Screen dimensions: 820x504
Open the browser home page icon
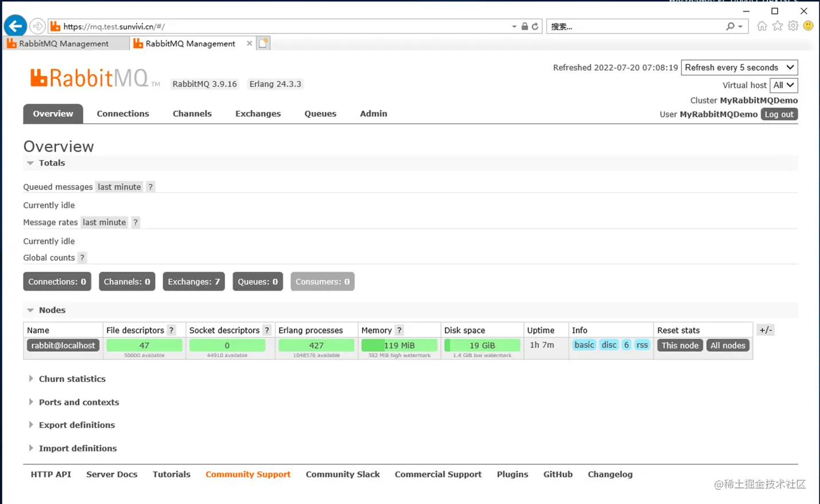click(x=762, y=26)
